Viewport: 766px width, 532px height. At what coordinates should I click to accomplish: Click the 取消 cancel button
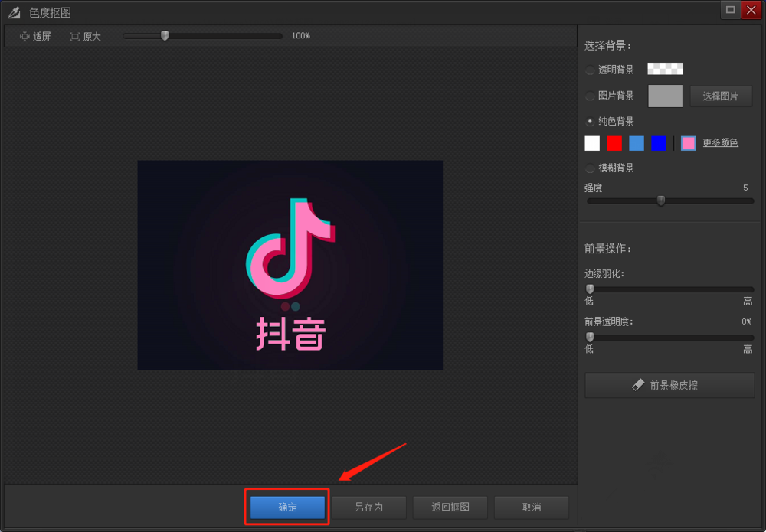[x=532, y=507]
